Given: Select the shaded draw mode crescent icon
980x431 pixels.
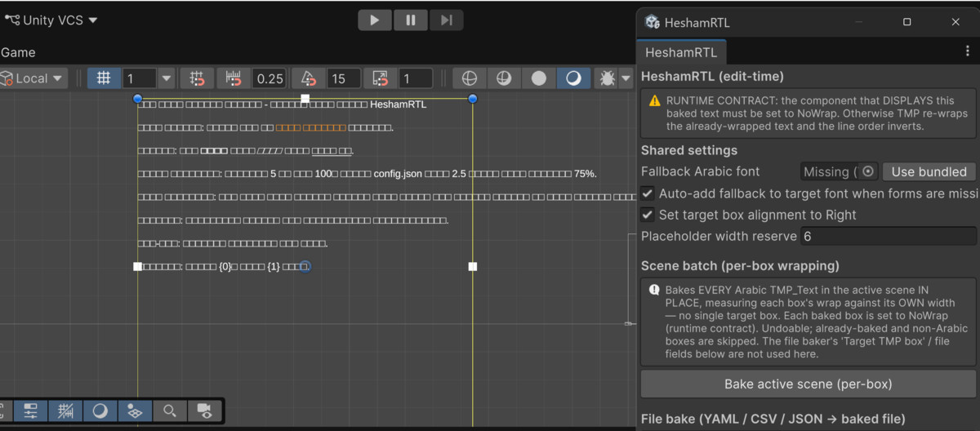Looking at the screenshot, I should point(574,78).
